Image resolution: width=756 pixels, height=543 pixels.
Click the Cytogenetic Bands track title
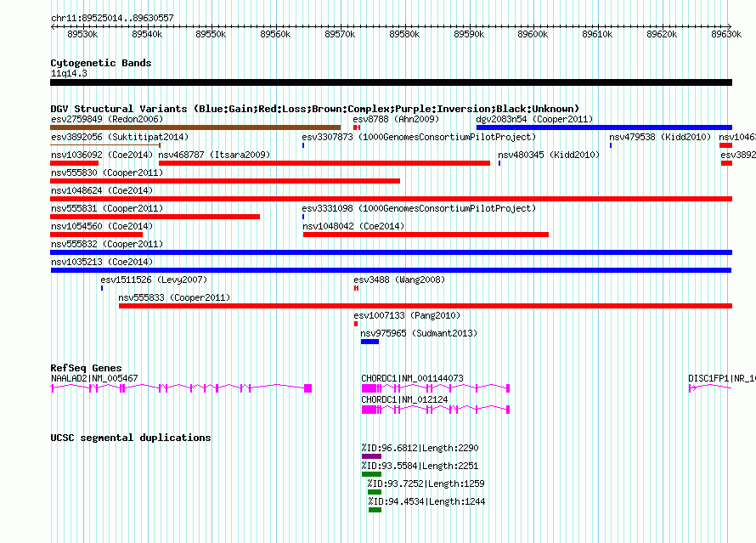point(101,63)
